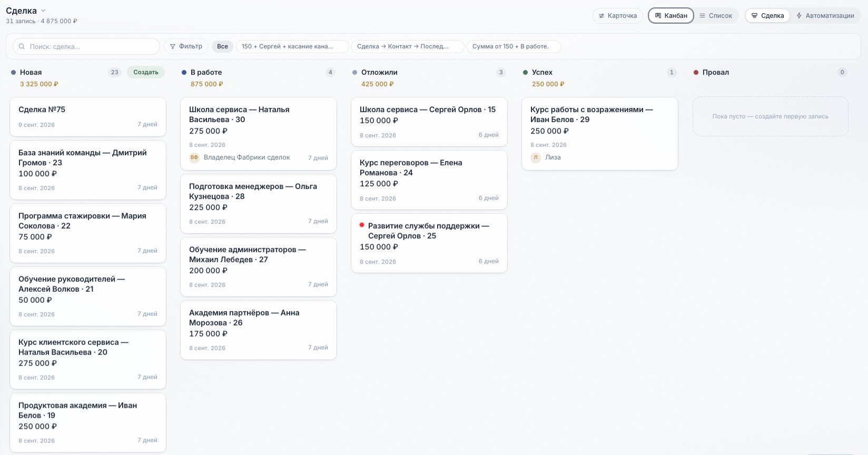The image size is (868, 455).
Task: Click the Карточка view icon
Action: pos(601,16)
